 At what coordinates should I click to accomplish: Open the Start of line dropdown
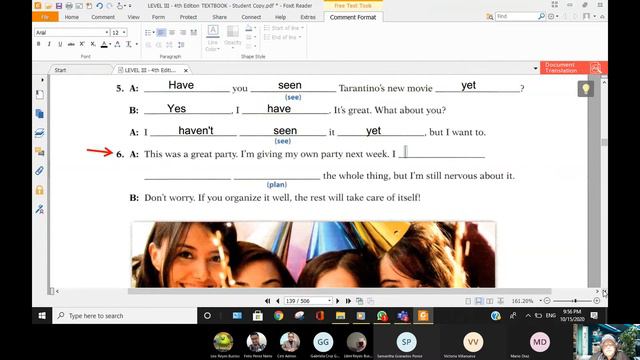[284, 28]
